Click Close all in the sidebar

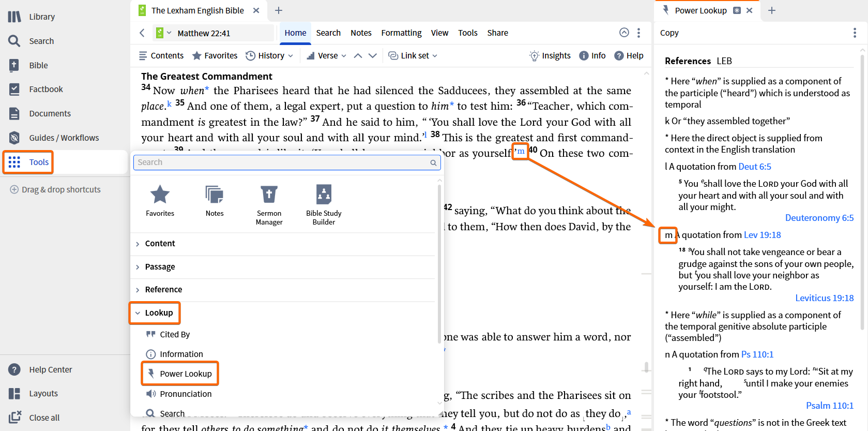pos(34,418)
